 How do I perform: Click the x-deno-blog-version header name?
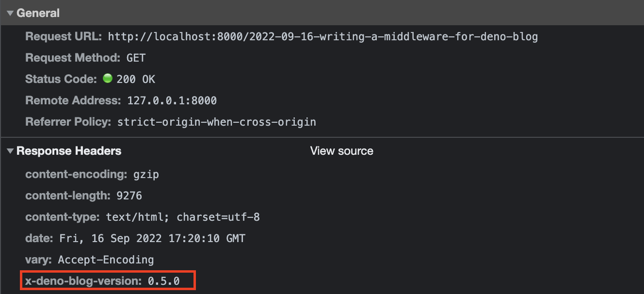point(83,281)
